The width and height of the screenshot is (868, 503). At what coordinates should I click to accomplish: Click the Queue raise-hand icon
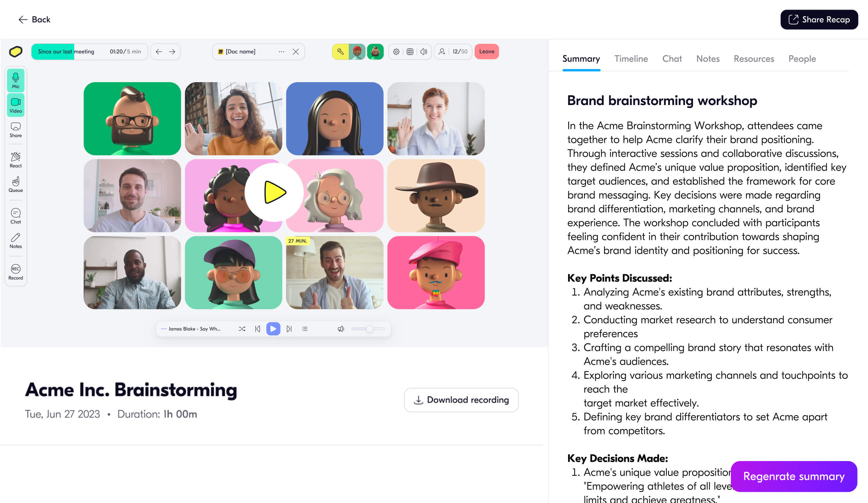click(16, 184)
